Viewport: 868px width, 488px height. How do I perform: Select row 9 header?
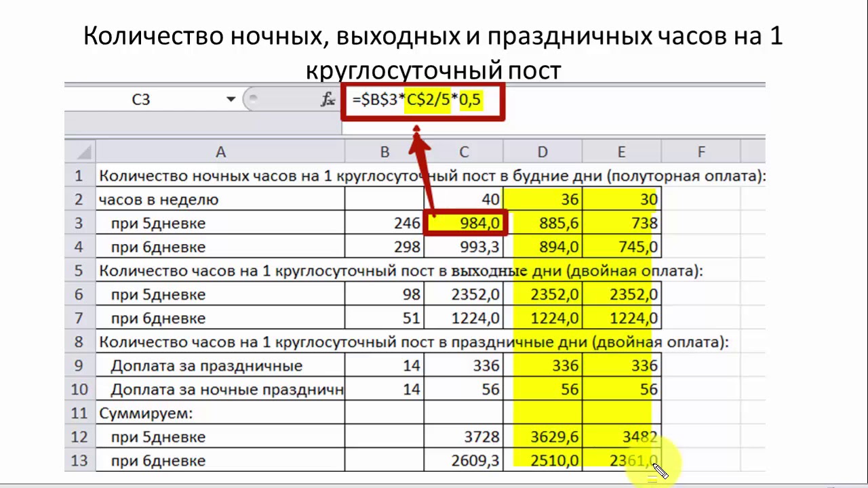[x=81, y=365]
